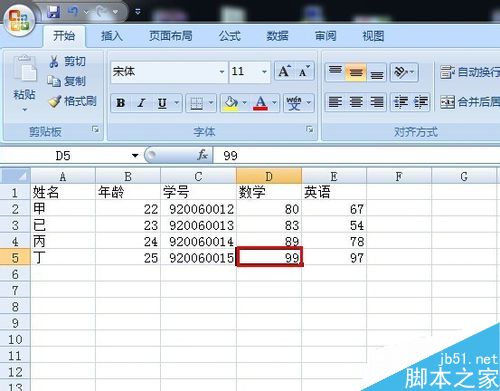This screenshot has height=391, width=500.
Task: Increase font size with large A
Action: (x=284, y=71)
